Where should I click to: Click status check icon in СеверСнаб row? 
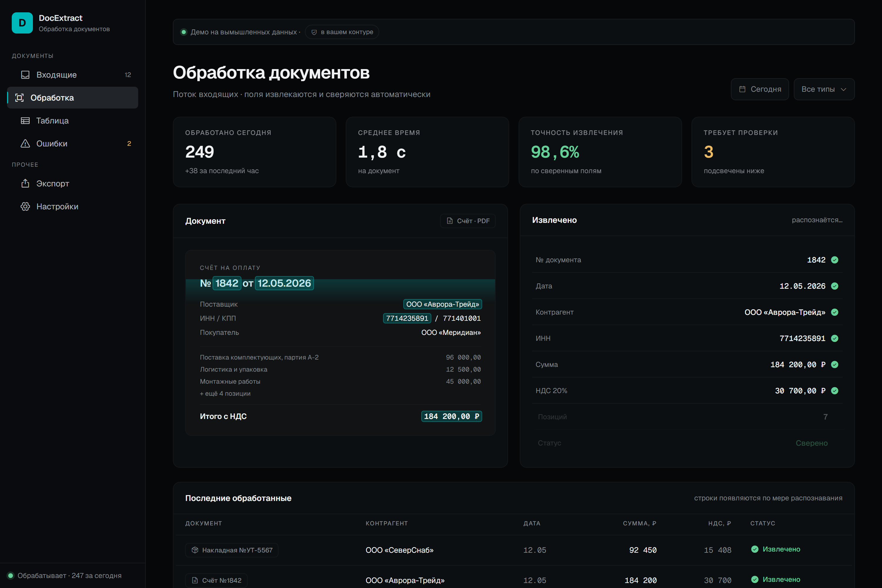pyautogui.click(x=754, y=549)
